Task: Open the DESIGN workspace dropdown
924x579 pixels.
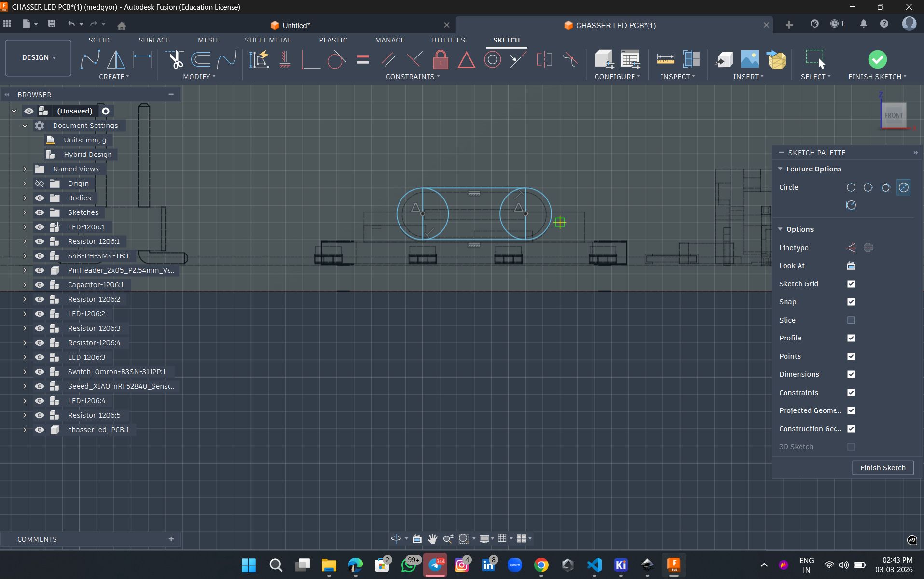Action: pos(38,57)
